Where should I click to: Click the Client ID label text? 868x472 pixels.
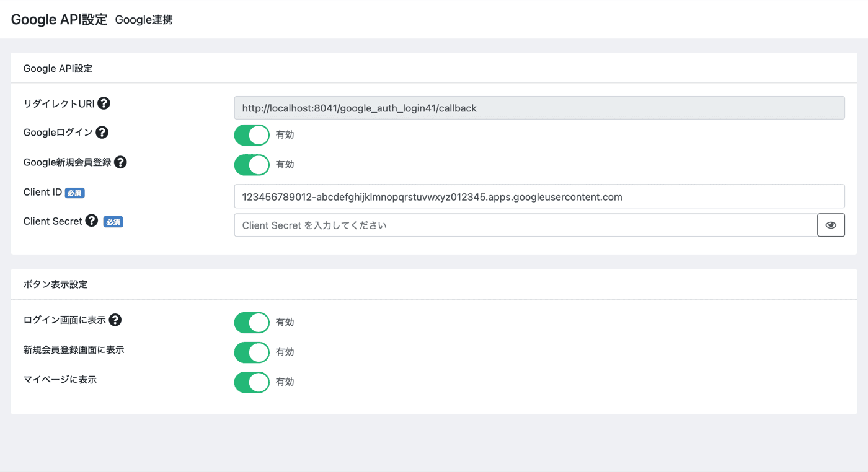[43, 192]
